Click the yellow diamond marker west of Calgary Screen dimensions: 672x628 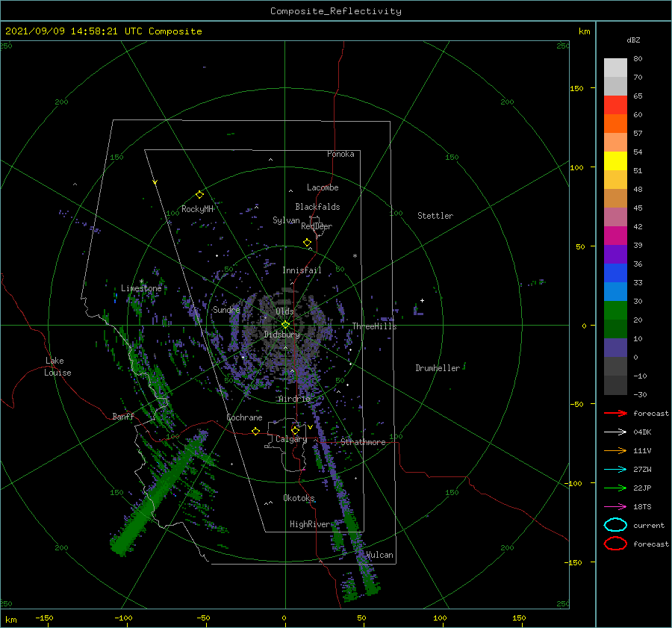point(255,431)
